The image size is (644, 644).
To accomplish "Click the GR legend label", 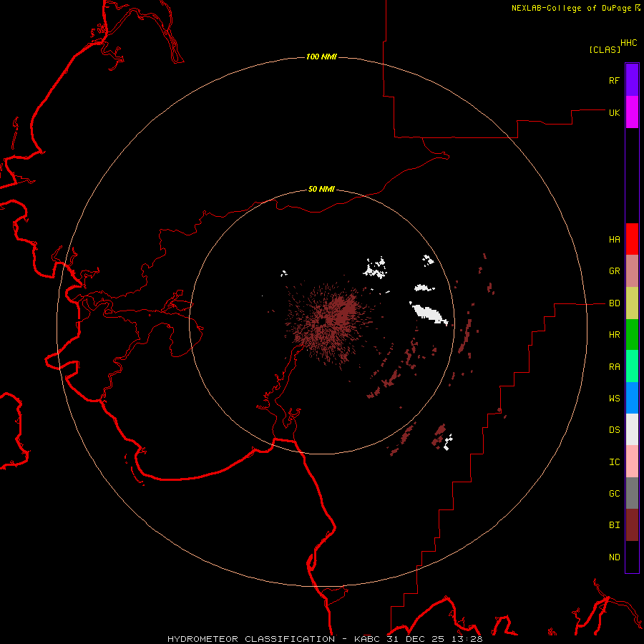I will pyautogui.click(x=614, y=271).
